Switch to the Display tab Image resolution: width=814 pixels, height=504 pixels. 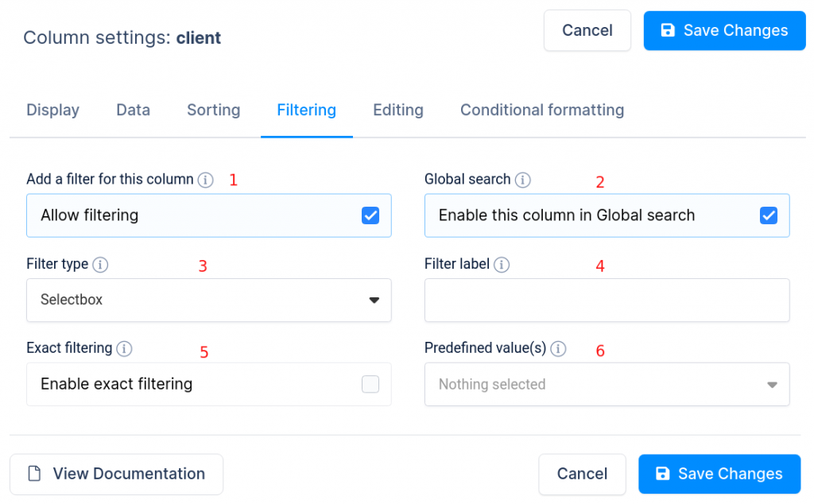[x=52, y=110]
